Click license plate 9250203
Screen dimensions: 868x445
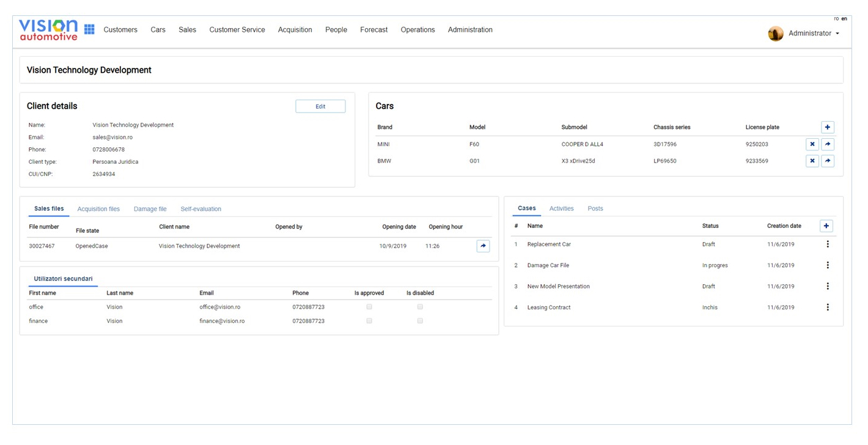pyautogui.click(x=757, y=144)
